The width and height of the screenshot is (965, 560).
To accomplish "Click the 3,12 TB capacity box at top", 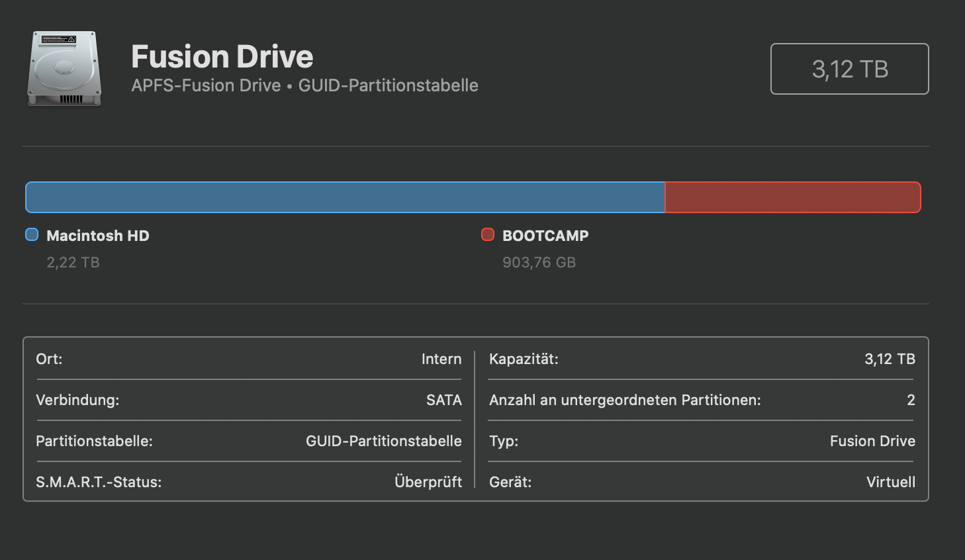I will pyautogui.click(x=849, y=69).
